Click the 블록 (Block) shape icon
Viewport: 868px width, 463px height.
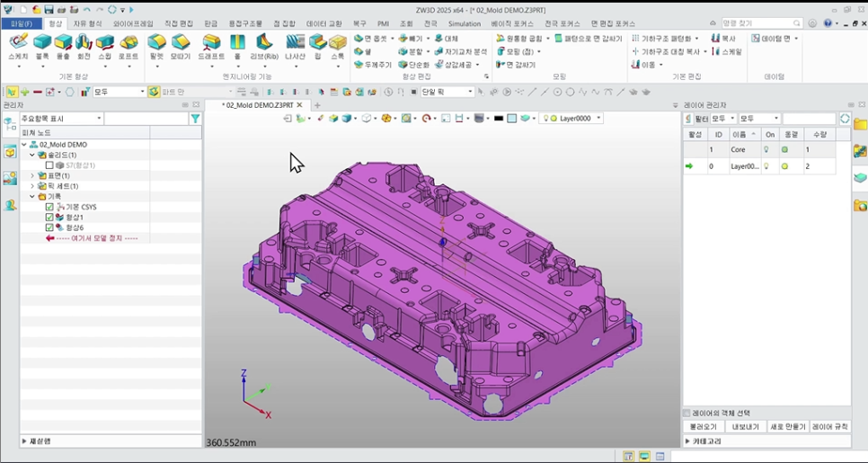42,42
